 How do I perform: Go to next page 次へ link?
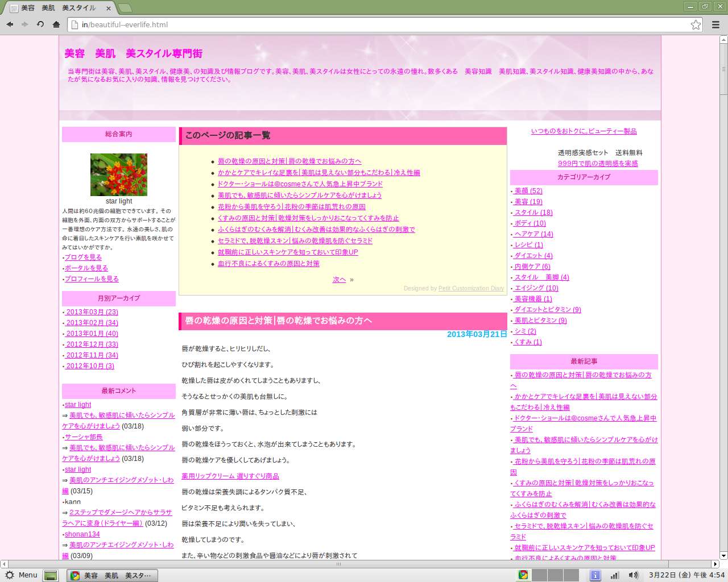(339, 280)
